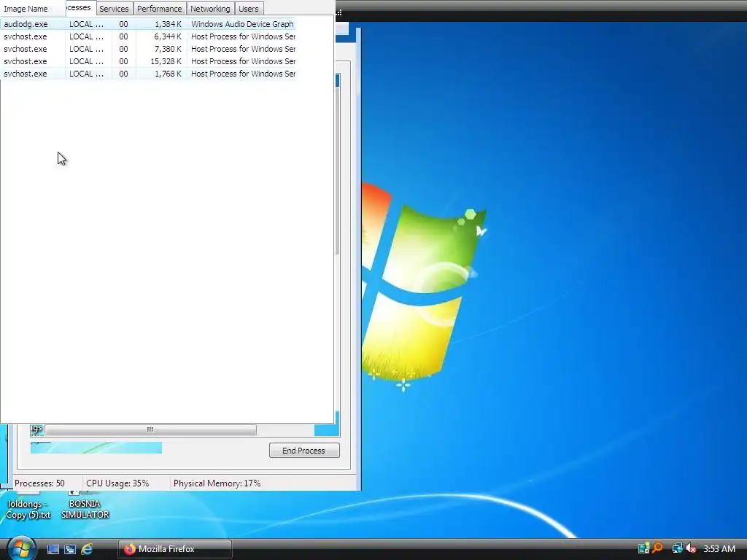This screenshot has height=560, width=747.
Task: Switch to the Users tab
Action: point(249,9)
